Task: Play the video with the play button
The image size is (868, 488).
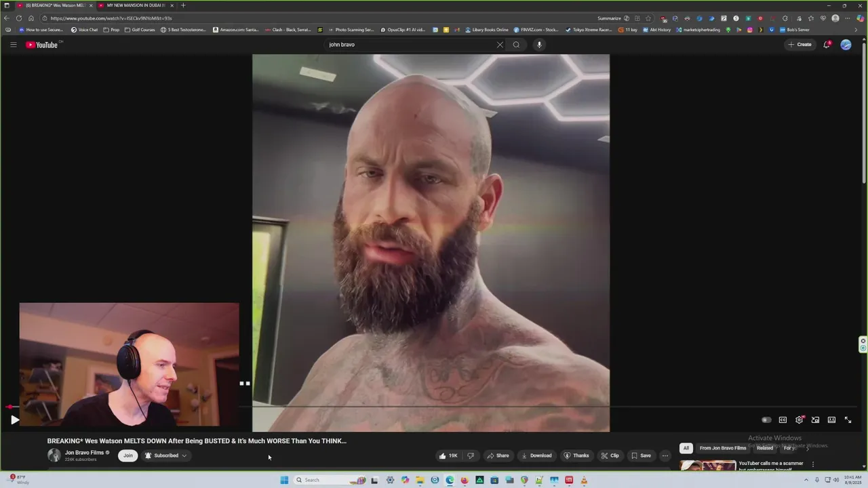Action: pyautogui.click(x=14, y=420)
